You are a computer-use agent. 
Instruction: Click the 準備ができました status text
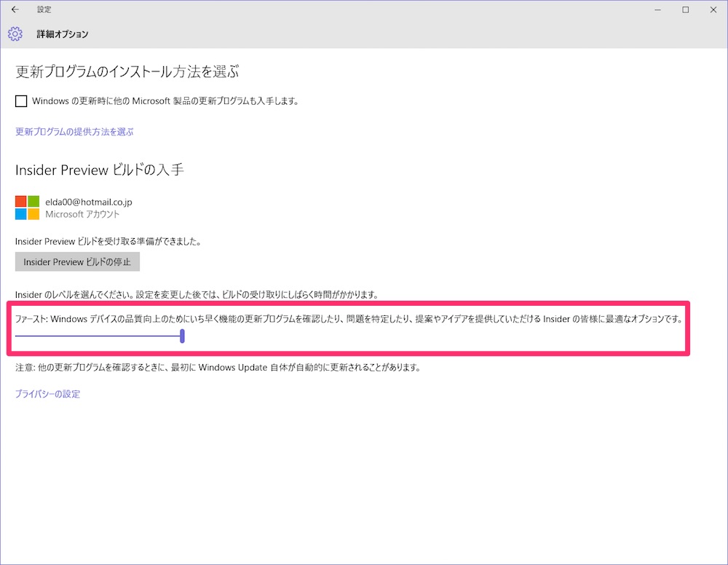(108, 242)
